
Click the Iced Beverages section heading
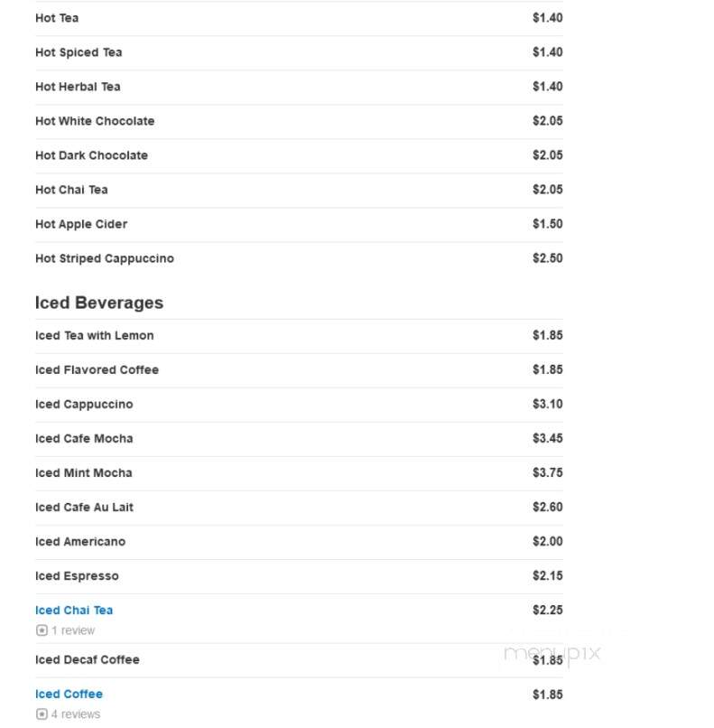(99, 303)
